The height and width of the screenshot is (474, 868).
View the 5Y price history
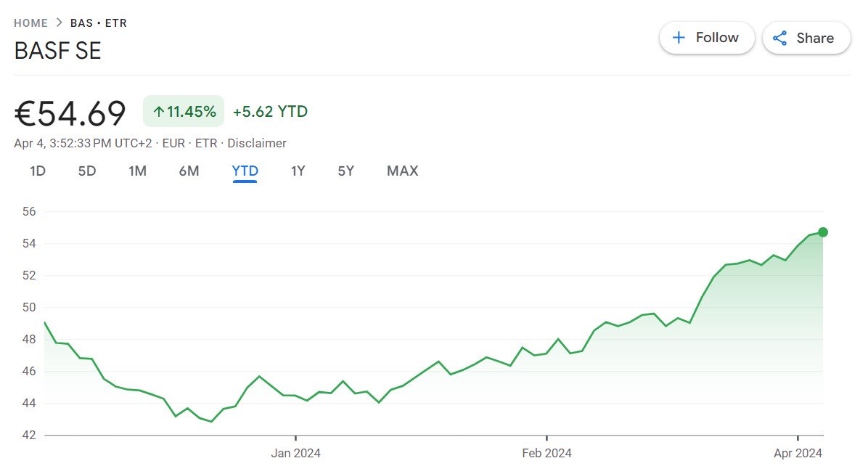pyautogui.click(x=346, y=171)
